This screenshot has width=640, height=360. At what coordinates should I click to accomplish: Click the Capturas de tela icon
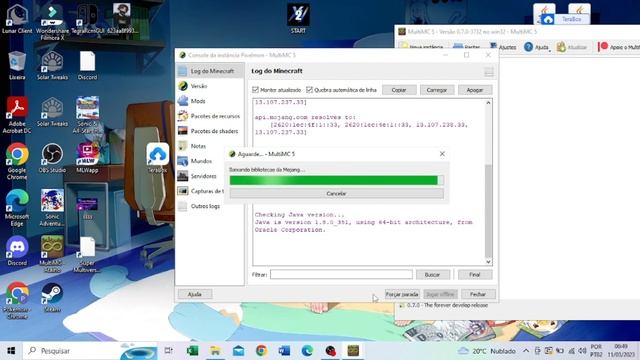pos(182,191)
